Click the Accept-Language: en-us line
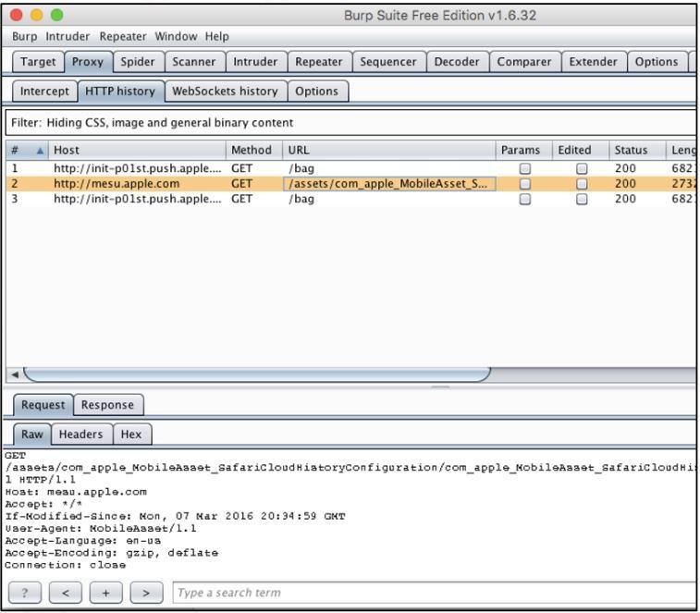This screenshot has height=613, width=700. click(83, 541)
